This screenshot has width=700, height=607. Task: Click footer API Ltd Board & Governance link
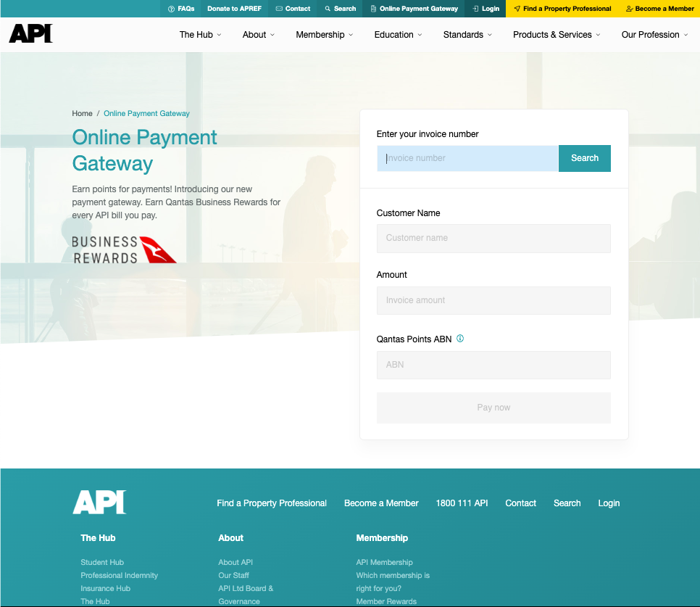click(x=246, y=595)
